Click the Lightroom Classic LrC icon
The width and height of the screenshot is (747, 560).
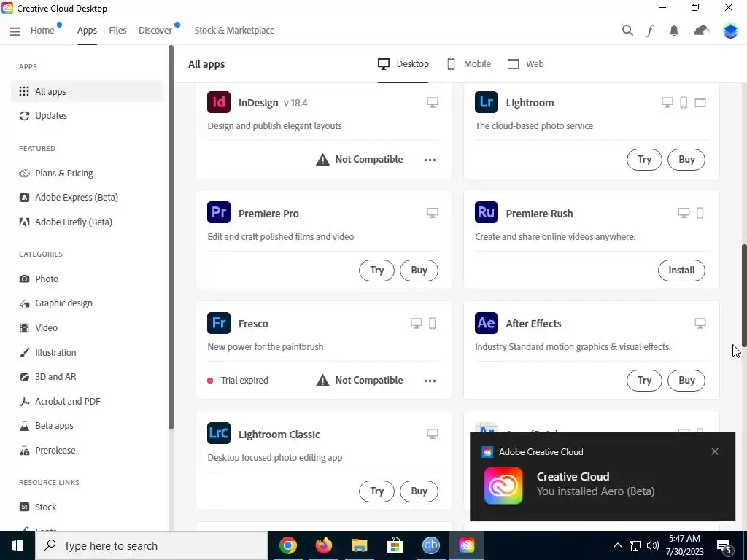[x=219, y=433]
